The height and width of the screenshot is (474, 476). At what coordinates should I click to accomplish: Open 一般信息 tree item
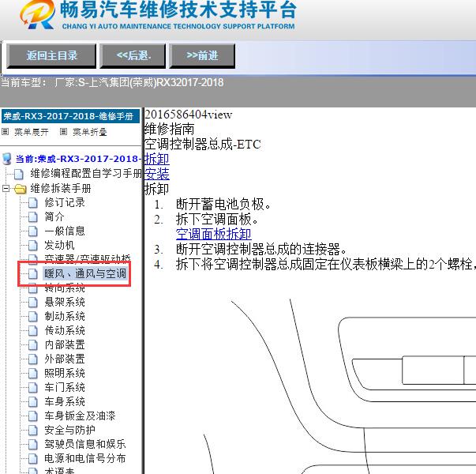[65, 231]
